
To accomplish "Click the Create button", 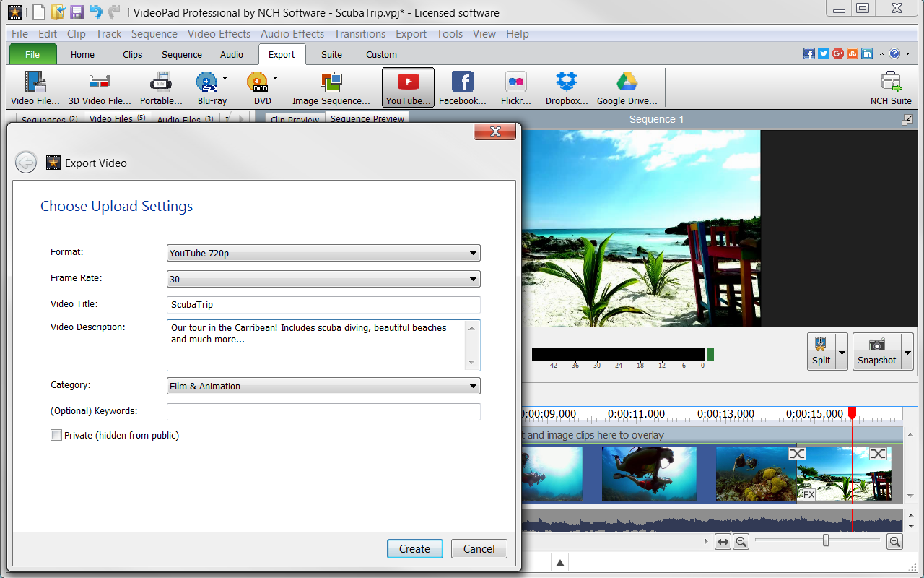I will pyautogui.click(x=414, y=548).
